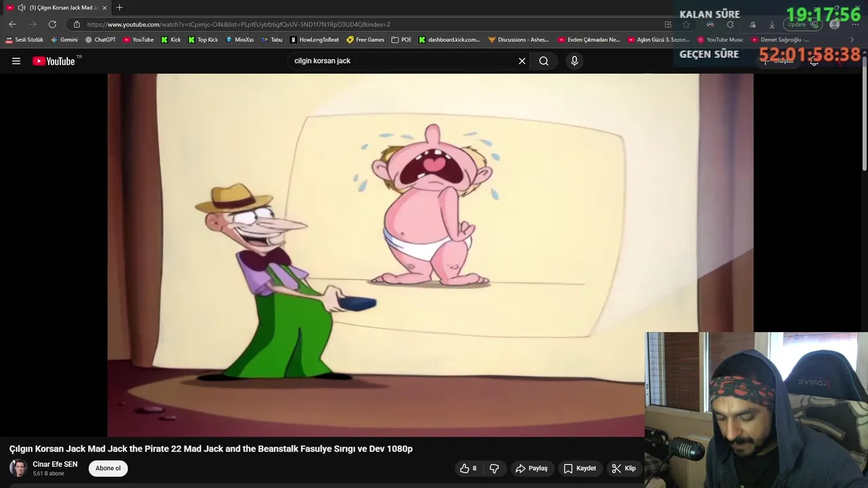Dislike the video with thumbs down

494,468
